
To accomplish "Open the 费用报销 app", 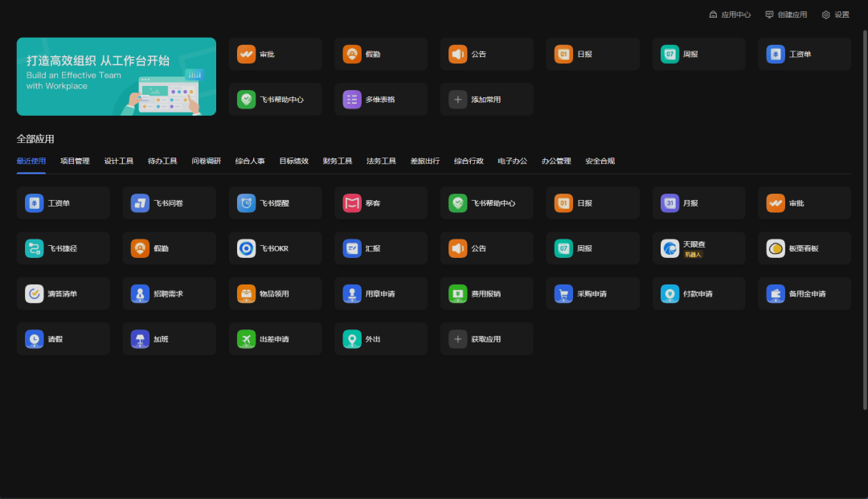I will tap(486, 294).
